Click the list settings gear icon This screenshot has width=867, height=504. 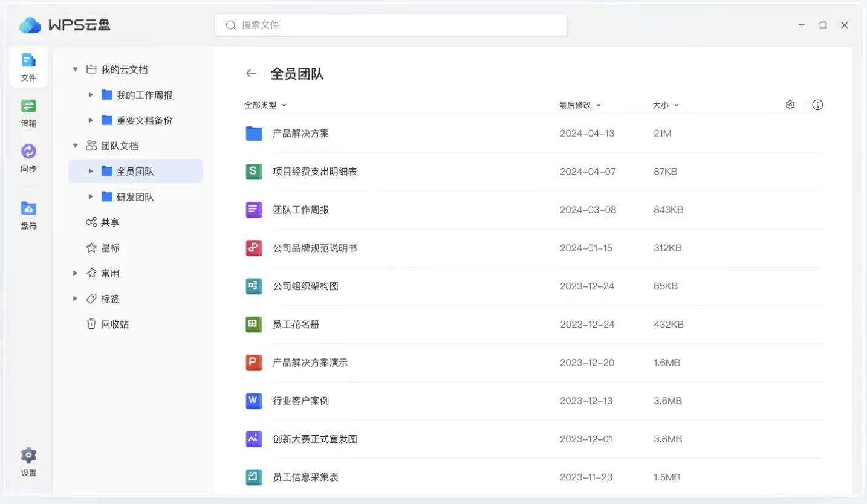pyautogui.click(x=790, y=105)
